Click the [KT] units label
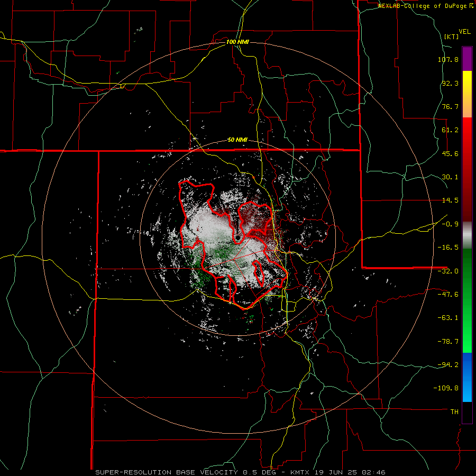The width and height of the screenshot is (476, 476). click(x=452, y=36)
